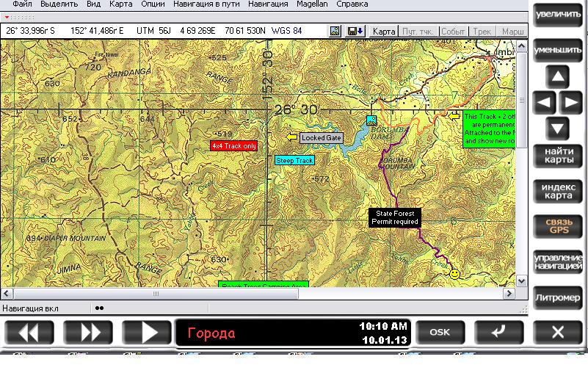Pan map left with the left arrow button
Screen dimensions: 588x376
pyautogui.click(x=544, y=102)
